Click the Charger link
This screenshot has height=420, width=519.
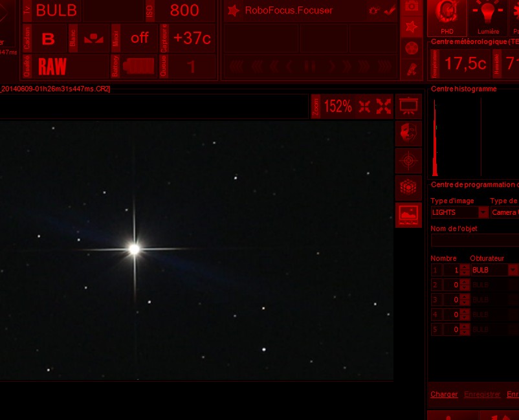(444, 394)
